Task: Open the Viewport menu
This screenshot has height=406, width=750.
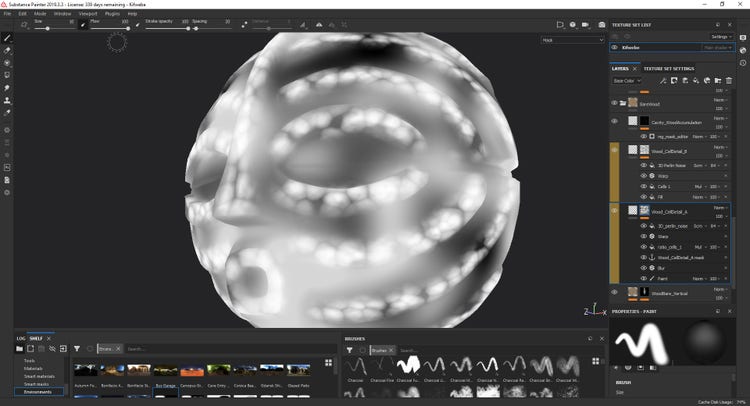Action: tap(88, 14)
